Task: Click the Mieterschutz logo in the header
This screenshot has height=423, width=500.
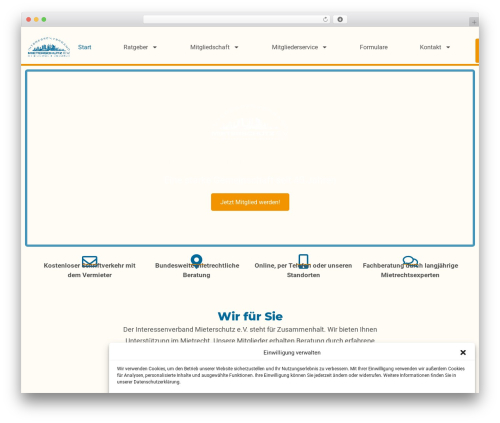Action: click(49, 47)
